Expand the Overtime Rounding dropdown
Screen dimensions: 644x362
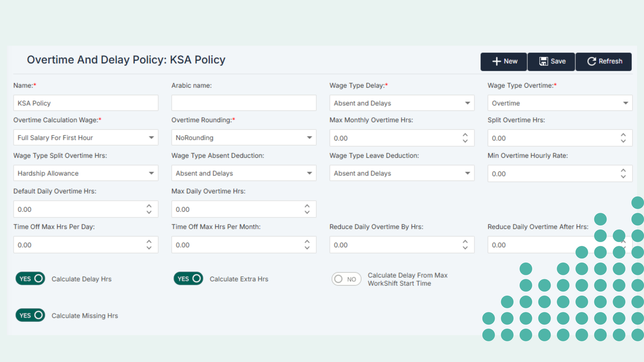point(243,138)
